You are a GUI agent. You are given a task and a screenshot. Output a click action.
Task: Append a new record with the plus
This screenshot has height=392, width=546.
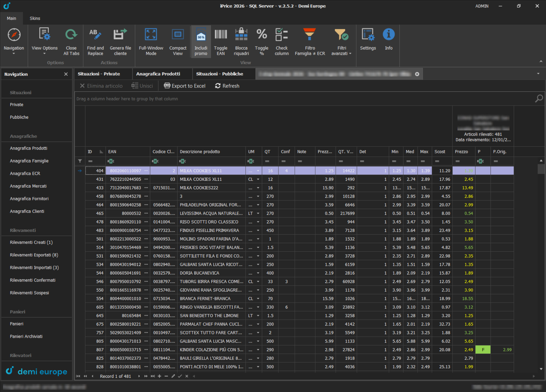coord(159,376)
